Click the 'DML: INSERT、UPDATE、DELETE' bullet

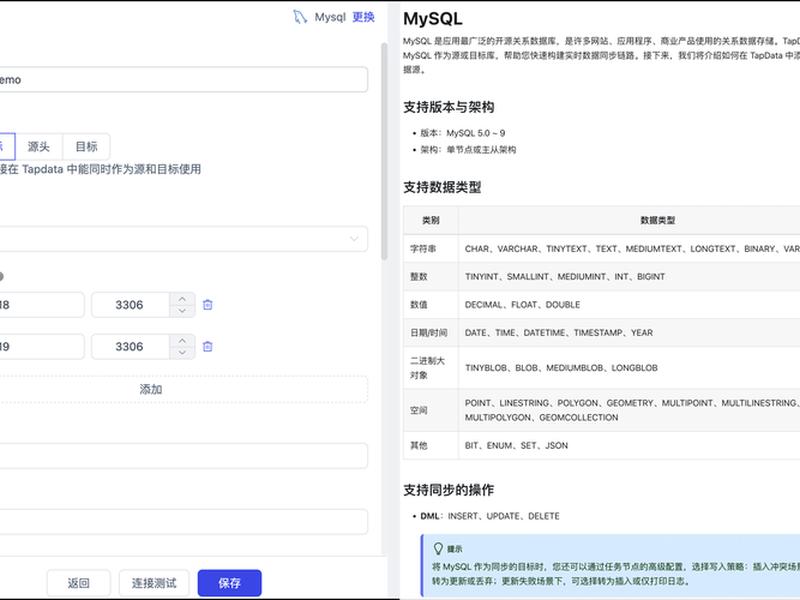click(490, 516)
